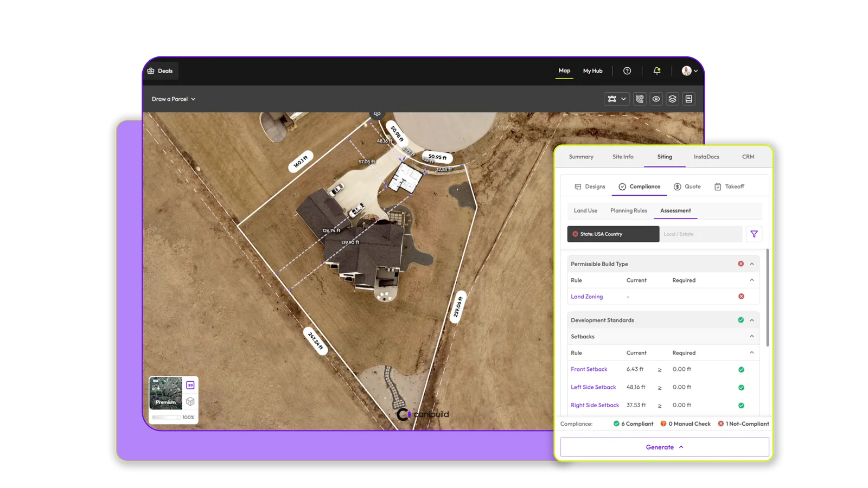Click the Permissible Build Type non-compliant icon
Viewport: 868px width, 488px height.
(x=741, y=264)
